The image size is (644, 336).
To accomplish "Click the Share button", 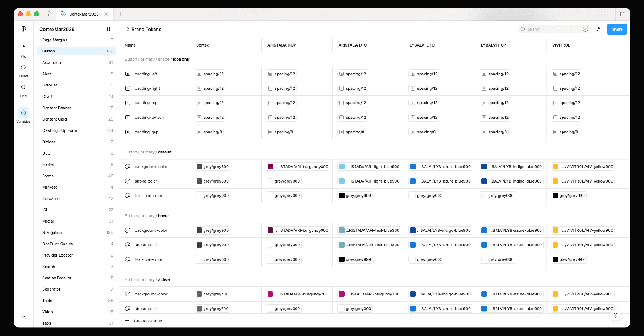I will [x=617, y=29].
